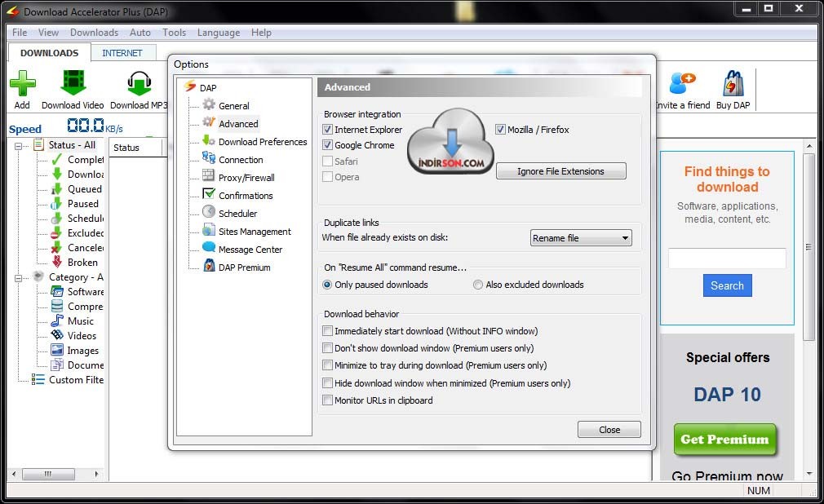The height and width of the screenshot is (504, 824).
Task: Open the Tools menu
Action: (174, 33)
